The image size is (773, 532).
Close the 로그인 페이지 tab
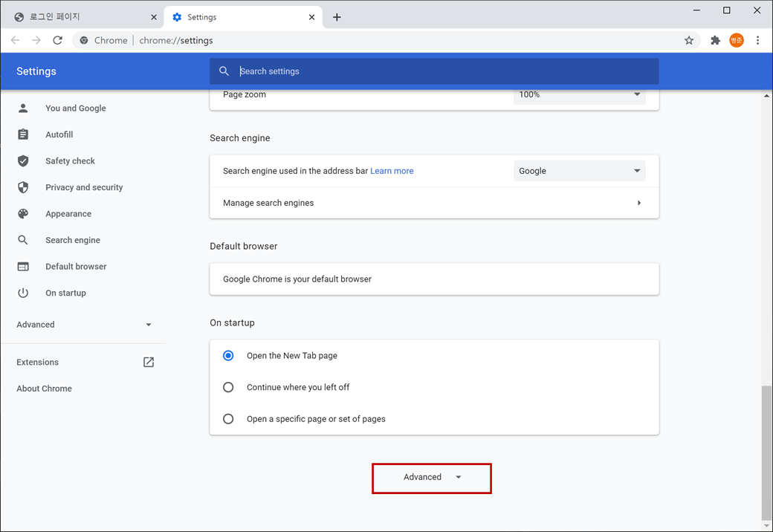154,17
